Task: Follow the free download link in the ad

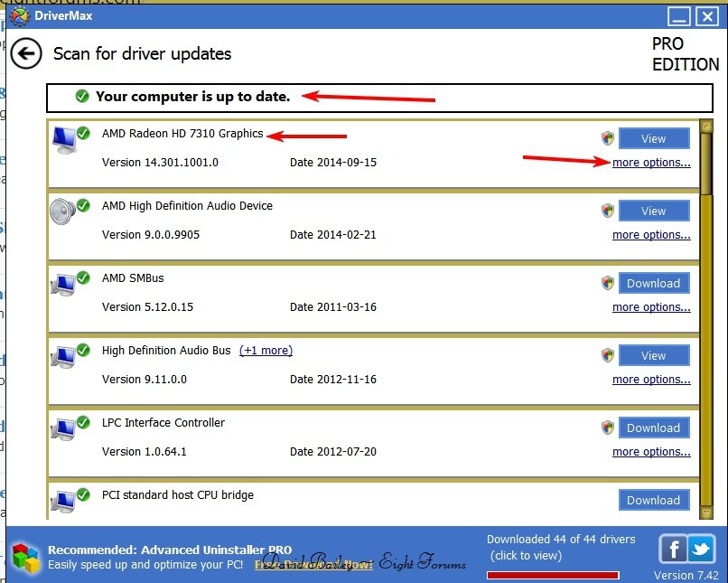Action: pos(313,564)
